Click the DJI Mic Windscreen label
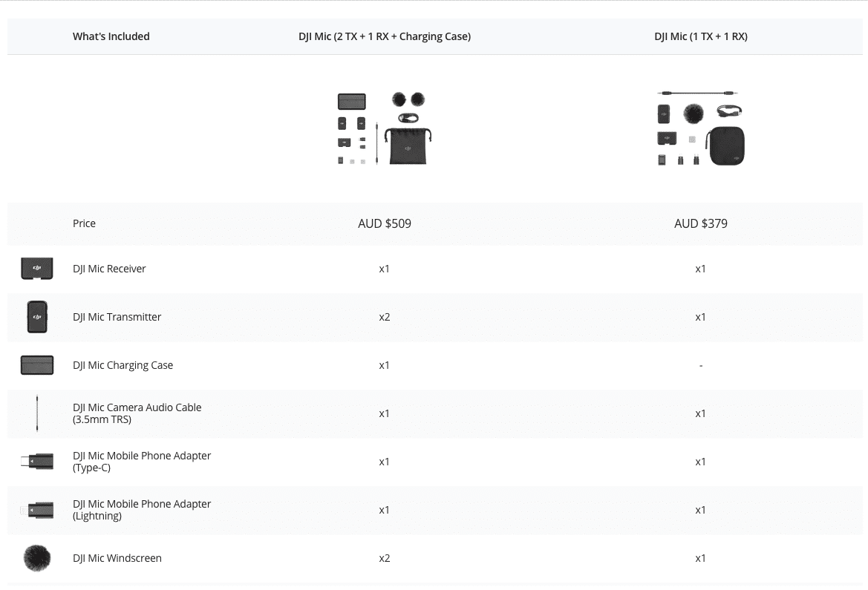The height and width of the screenshot is (590, 868). pyautogui.click(x=117, y=558)
